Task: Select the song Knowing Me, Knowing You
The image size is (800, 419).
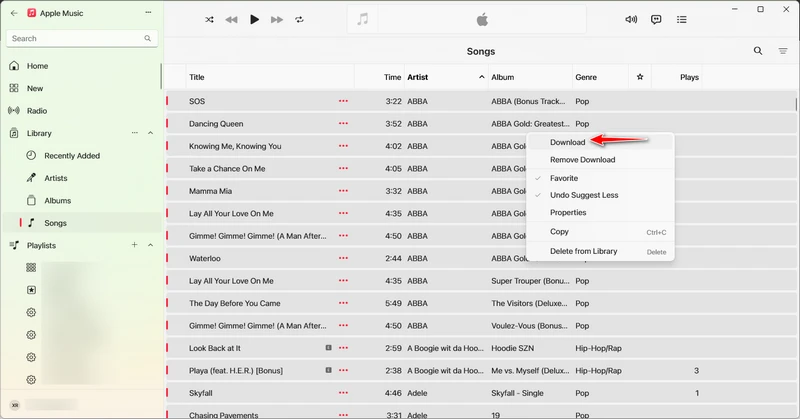Action: tap(235, 146)
